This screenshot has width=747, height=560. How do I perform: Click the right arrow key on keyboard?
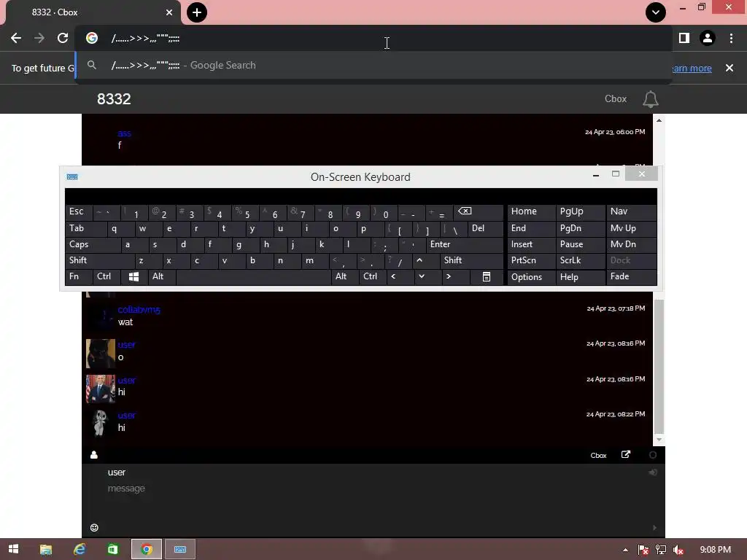449,276
